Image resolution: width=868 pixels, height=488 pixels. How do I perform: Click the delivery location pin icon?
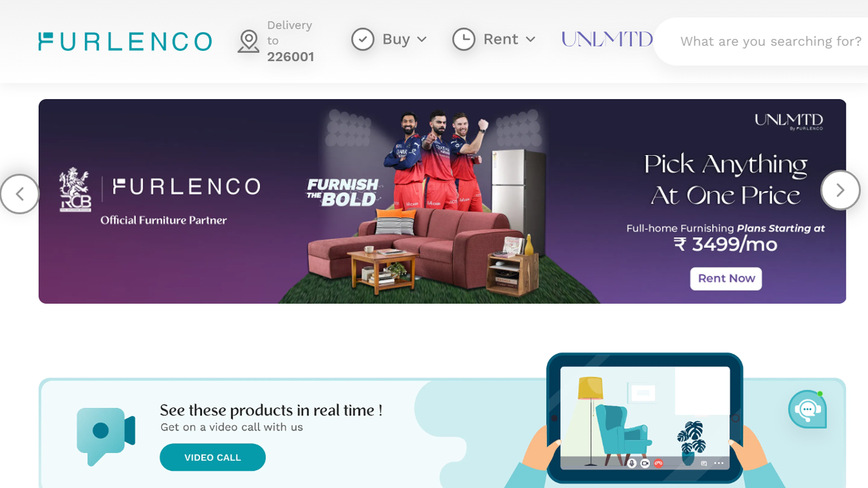(248, 41)
